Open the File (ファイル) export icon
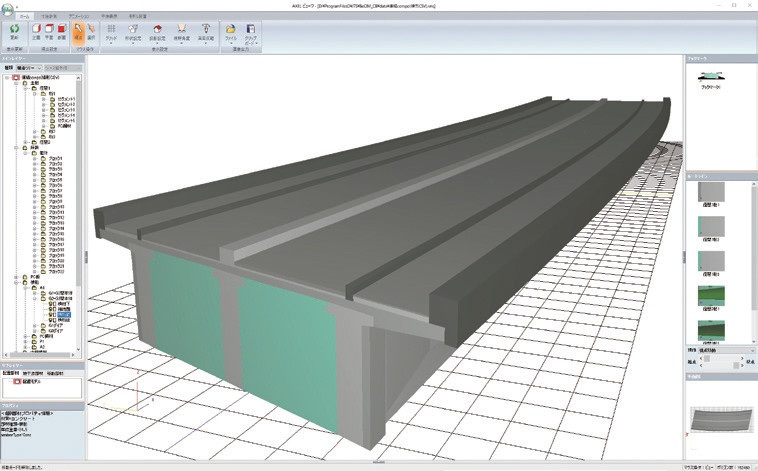This screenshot has height=471, width=758. pos(231,31)
